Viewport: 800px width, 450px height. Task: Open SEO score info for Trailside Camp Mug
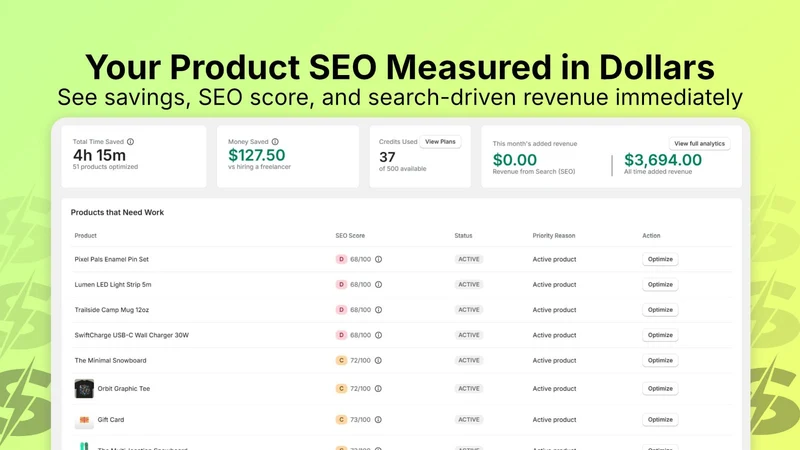(x=379, y=310)
